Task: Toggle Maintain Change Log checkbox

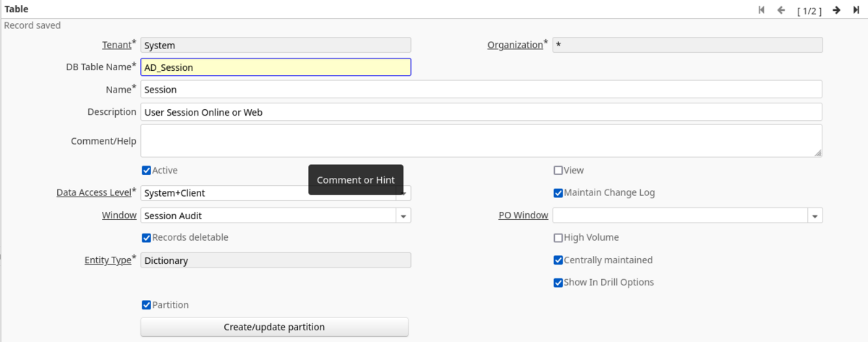Action: click(x=558, y=193)
